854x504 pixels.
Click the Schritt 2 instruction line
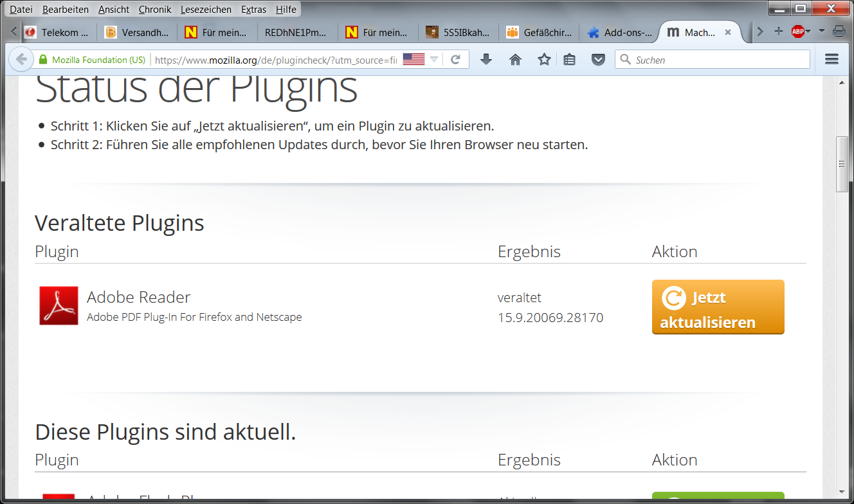(320, 145)
